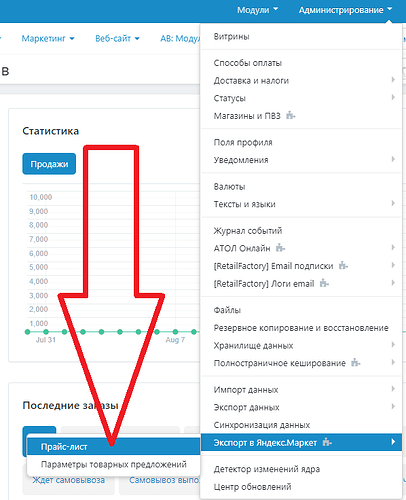
Task: Open the Маркетинг dropdown
Action: (48, 39)
